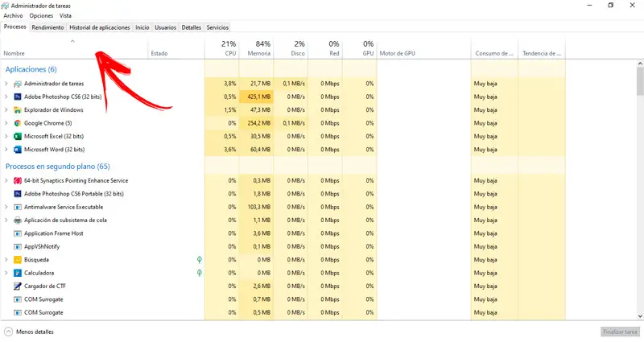
Task: Click the Adobe Photoshop CS6 Portable icon
Action: (x=18, y=194)
